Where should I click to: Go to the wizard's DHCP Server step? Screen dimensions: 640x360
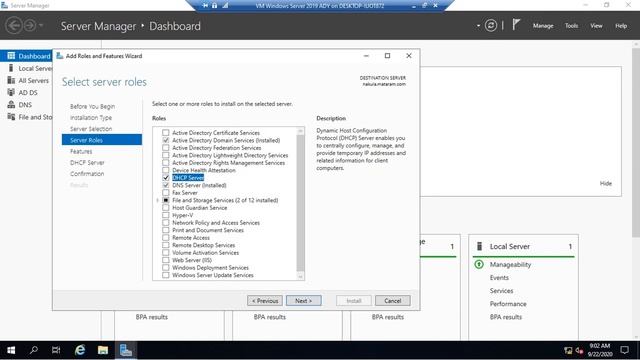tap(87, 162)
